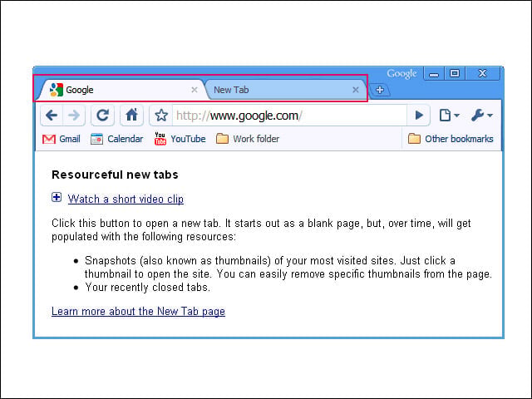Go forward using the forward arrow
Image resolution: width=532 pixels, height=399 pixels.
(74, 116)
